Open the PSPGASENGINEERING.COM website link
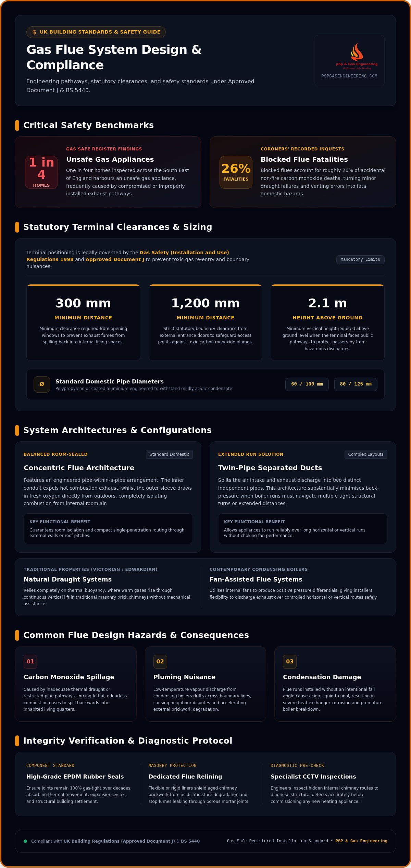411x868 pixels. pyautogui.click(x=349, y=76)
